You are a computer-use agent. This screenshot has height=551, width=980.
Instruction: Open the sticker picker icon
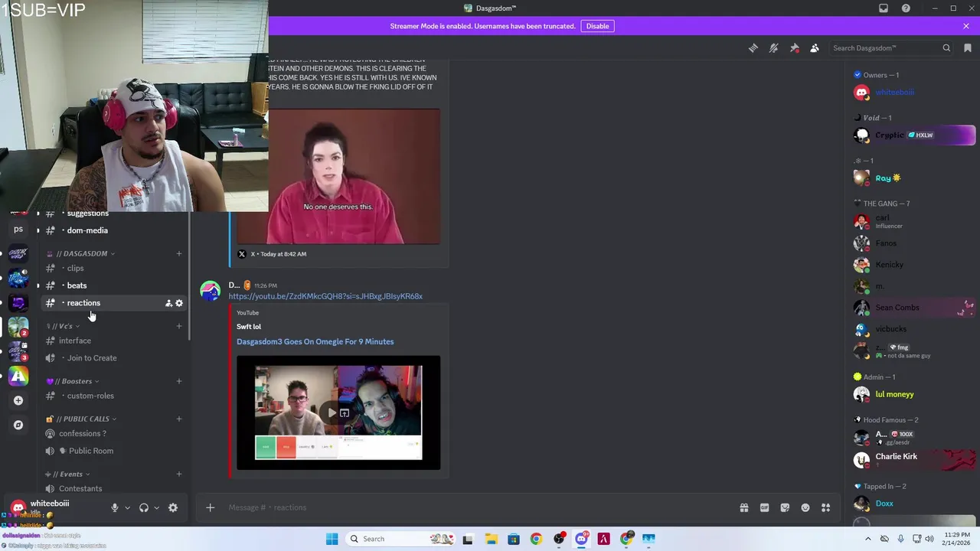[x=785, y=507]
